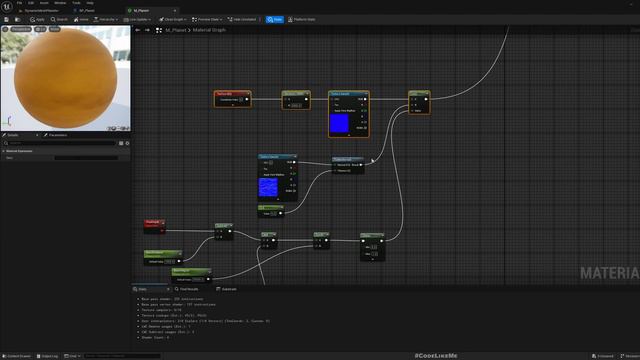Expand the Clamp node bottom chevron
Viewport: 640px width, 360px height.
(x=372, y=259)
